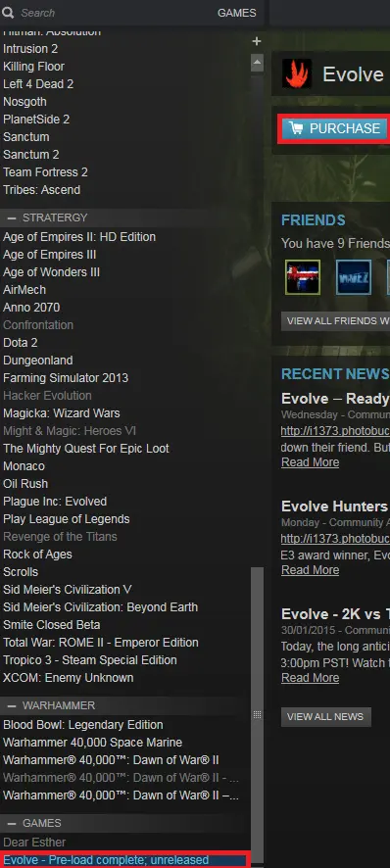This screenshot has height=868, width=390.
Task: Select Intrusion 2 in library
Action: tap(30, 49)
